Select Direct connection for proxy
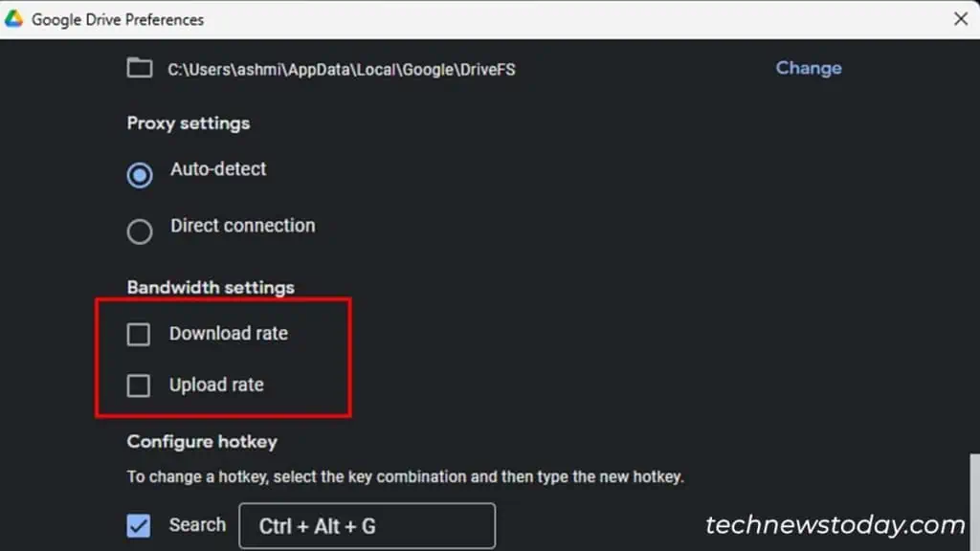The image size is (980, 551). point(140,231)
